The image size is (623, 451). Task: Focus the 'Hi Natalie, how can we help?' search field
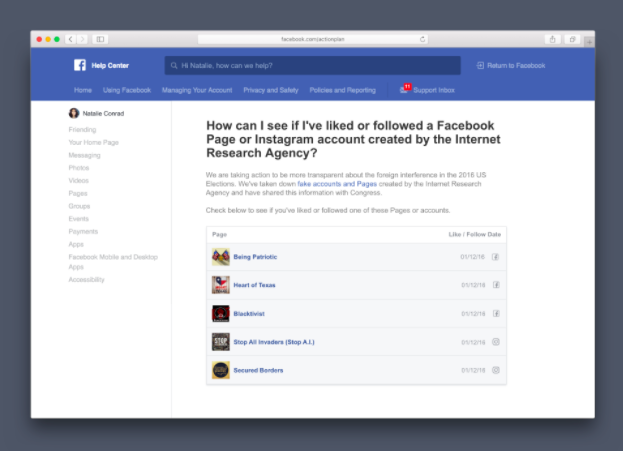(x=313, y=66)
